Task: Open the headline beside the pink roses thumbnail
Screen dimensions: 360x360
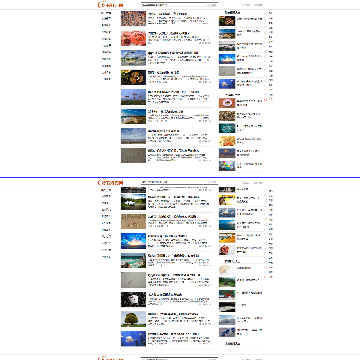Action: click(x=169, y=33)
